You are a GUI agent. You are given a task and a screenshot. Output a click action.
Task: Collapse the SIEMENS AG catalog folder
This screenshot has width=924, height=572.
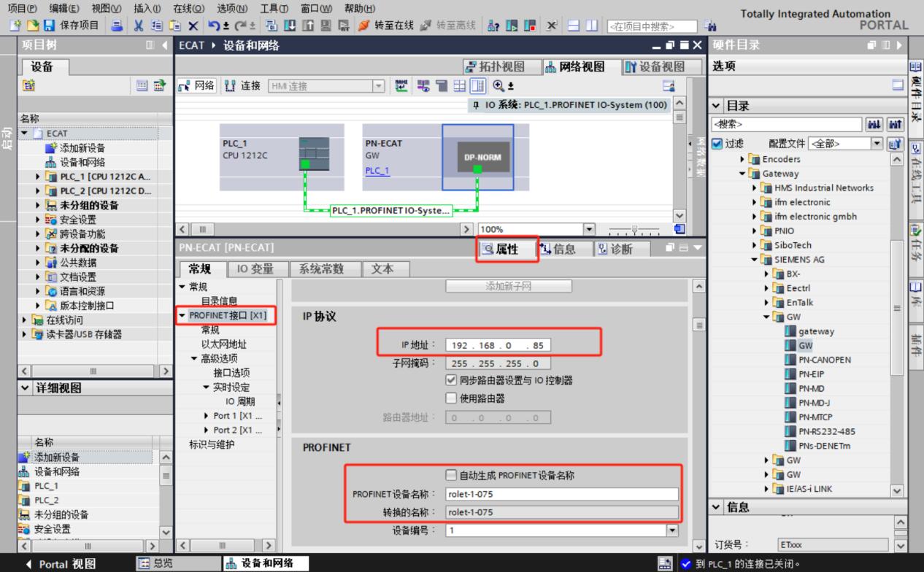(x=754, y=259)
